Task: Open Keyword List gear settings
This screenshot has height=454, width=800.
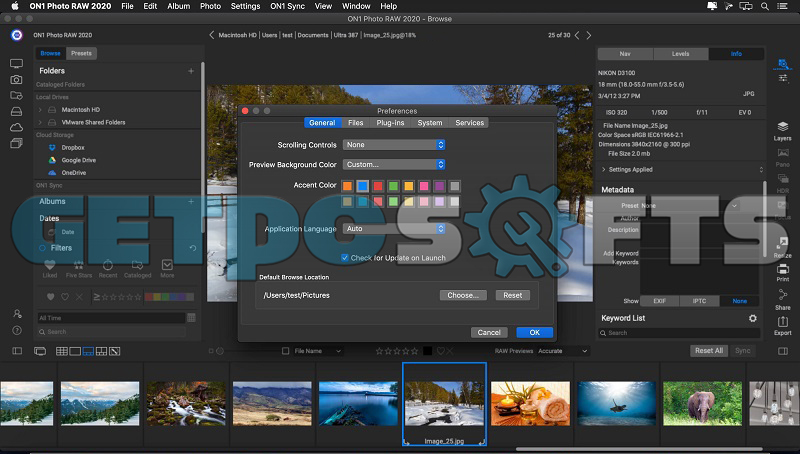Action: 753,318
